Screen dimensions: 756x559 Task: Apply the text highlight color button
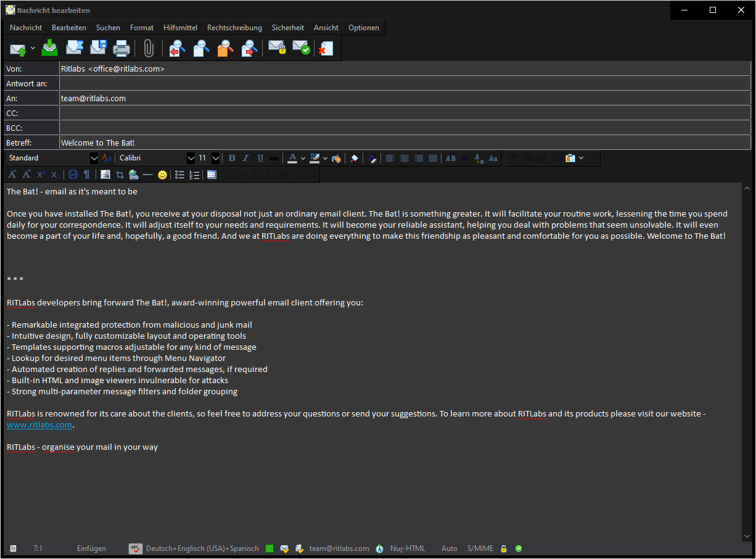coord(315,158)
